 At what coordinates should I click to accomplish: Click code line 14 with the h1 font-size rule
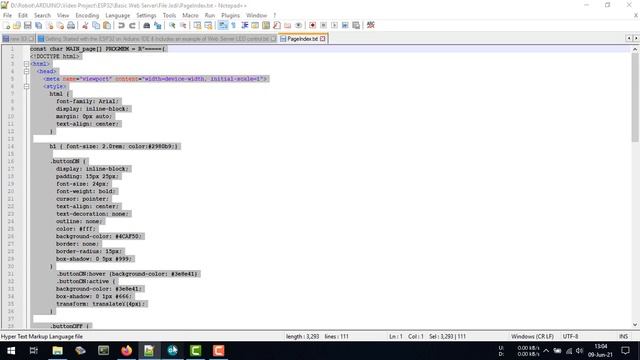(x=114, y=146)
